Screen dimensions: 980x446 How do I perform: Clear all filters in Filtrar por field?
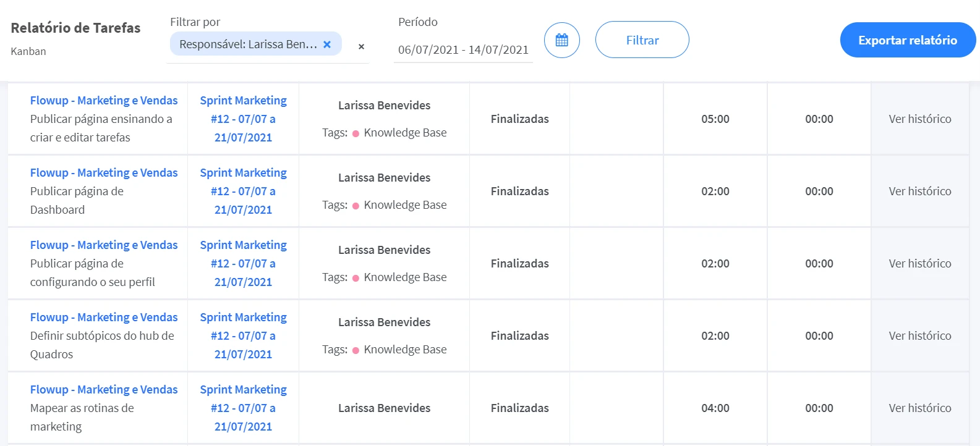click(x=361, y=46)
